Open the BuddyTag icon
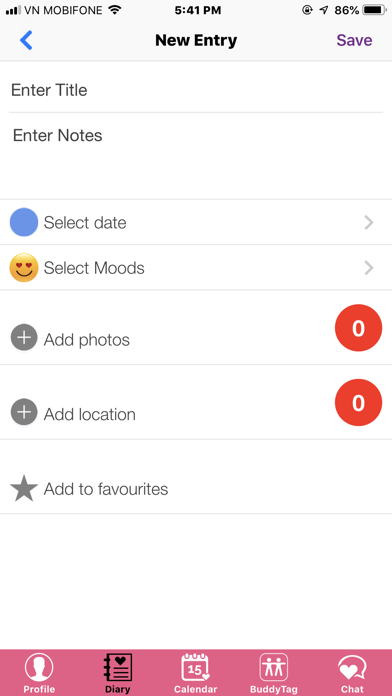This screenshot has height=696, width=392. tap(274, 667)
